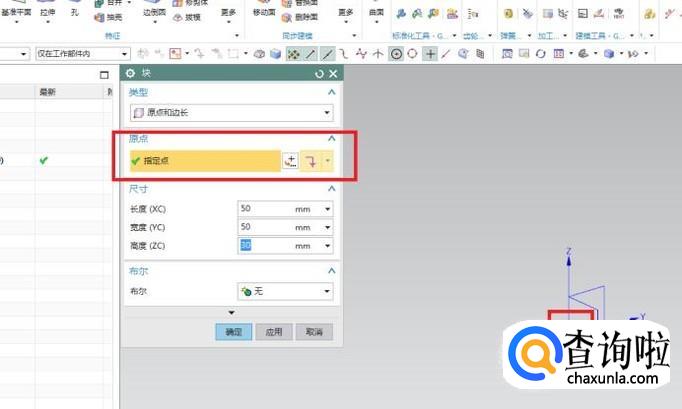Click the 抽壳 shell tool
The width and height of the screenshot is (682, 409).
coord(109,17)
